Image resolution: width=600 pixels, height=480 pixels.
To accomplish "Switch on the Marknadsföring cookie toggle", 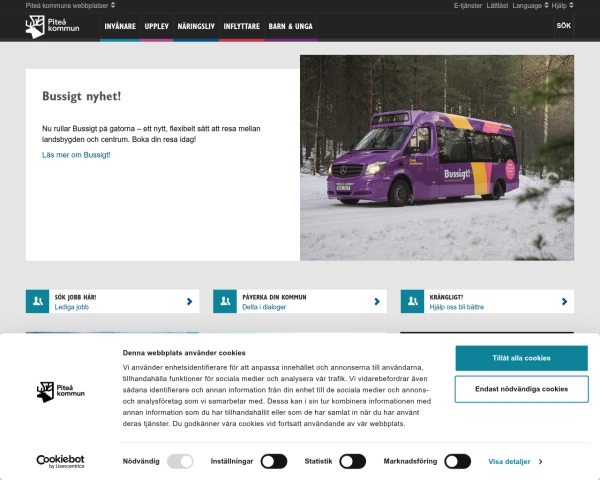I will pyautogui.click(x=458, y=461).
